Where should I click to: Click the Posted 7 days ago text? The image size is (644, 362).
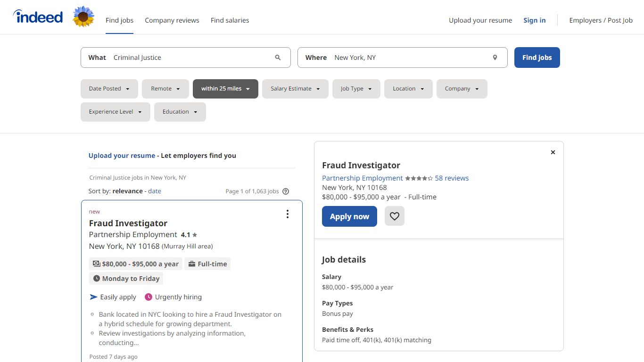click(x=113, y=357)
